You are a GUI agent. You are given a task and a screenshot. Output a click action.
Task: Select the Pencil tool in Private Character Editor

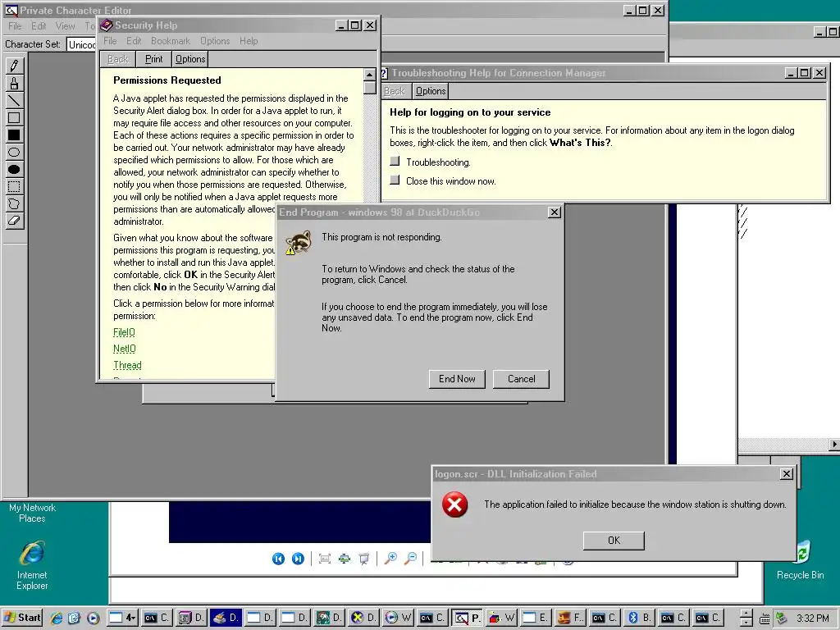(x=14, y=66)
